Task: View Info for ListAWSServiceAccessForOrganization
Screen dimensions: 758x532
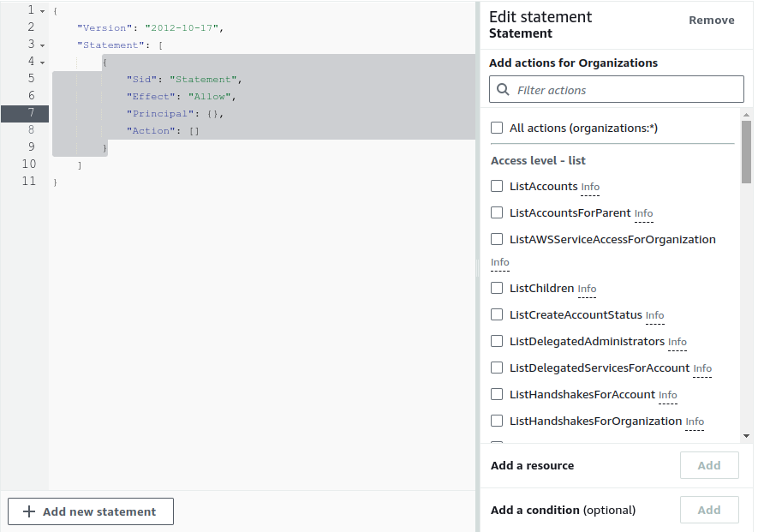Action: 500,263
